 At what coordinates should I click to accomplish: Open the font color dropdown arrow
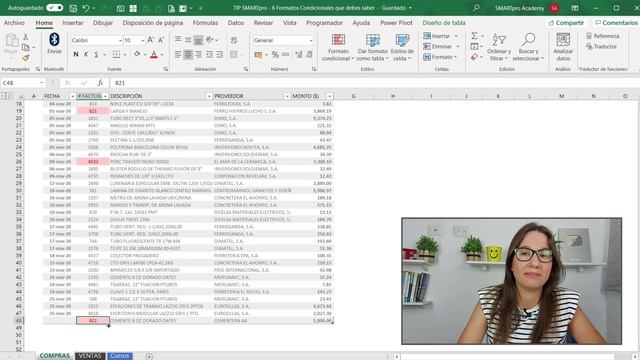coord(162,55)
